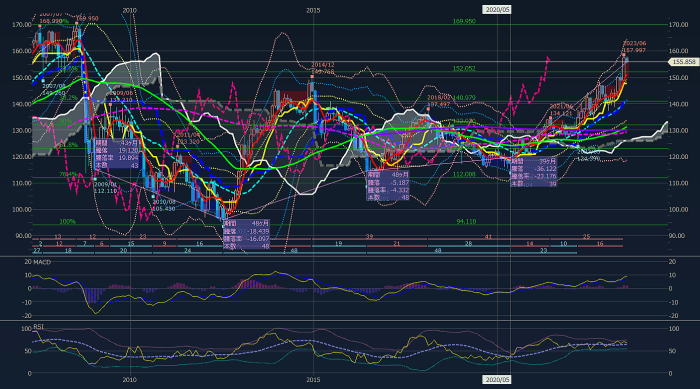
Task: Click the cycle count labeled 39
Action: point(369,237)
